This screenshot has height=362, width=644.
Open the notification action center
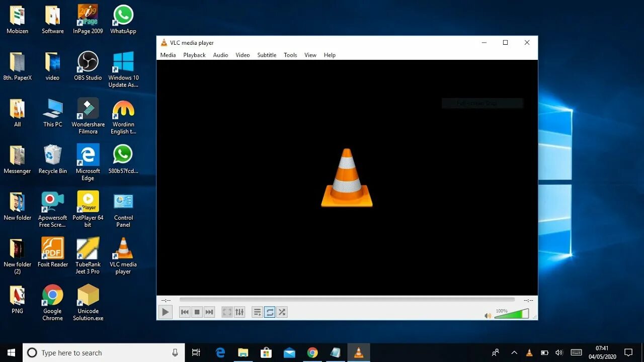[x=628, y=353]
